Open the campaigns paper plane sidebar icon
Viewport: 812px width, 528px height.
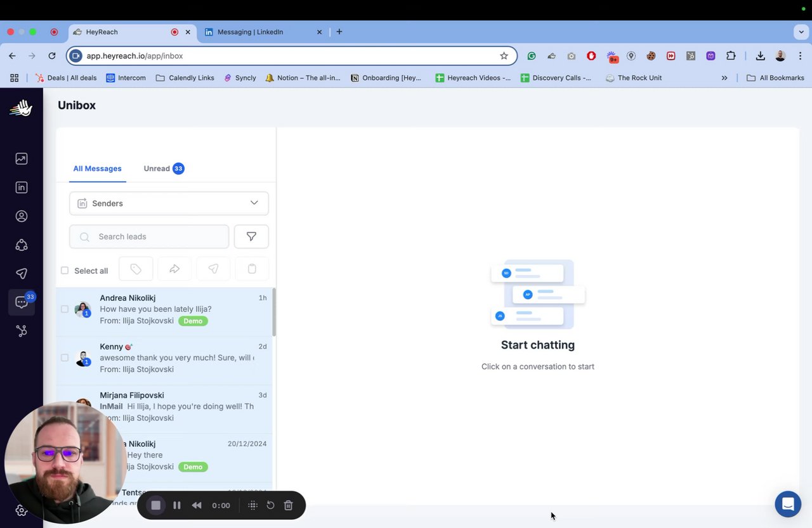pyautogui.click(x=22, y=274)
